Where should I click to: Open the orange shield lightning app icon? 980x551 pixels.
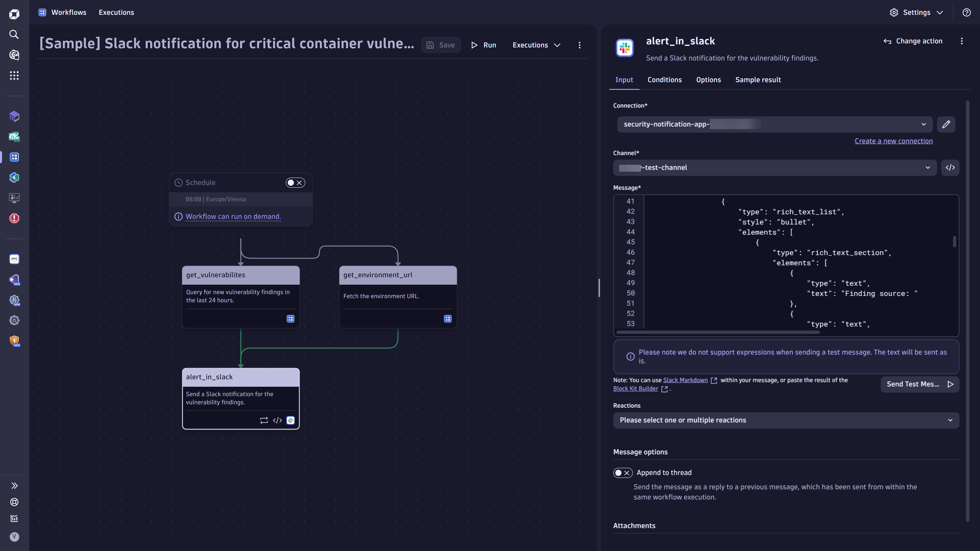tap(14, 341)
